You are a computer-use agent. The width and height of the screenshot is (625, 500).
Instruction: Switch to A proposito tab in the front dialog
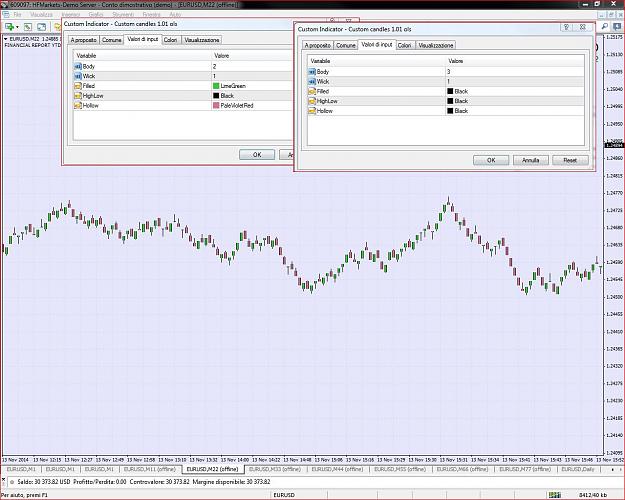(x=317, y=45)
